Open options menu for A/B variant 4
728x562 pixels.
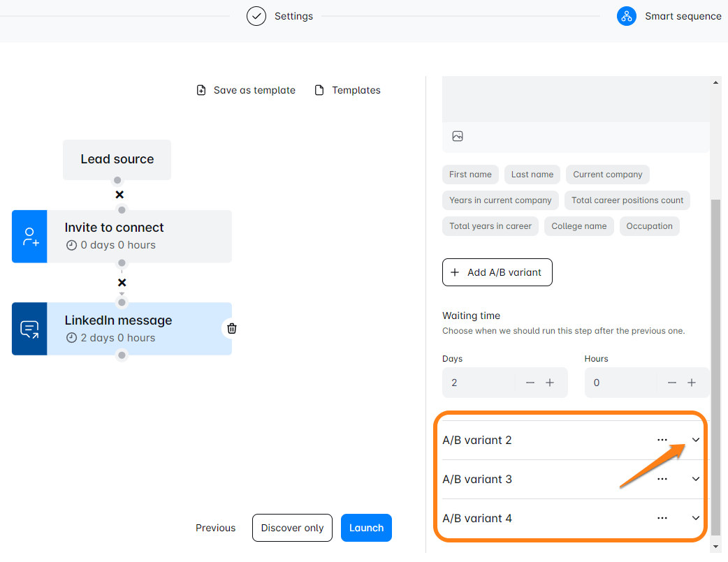[x=662, y=518]
